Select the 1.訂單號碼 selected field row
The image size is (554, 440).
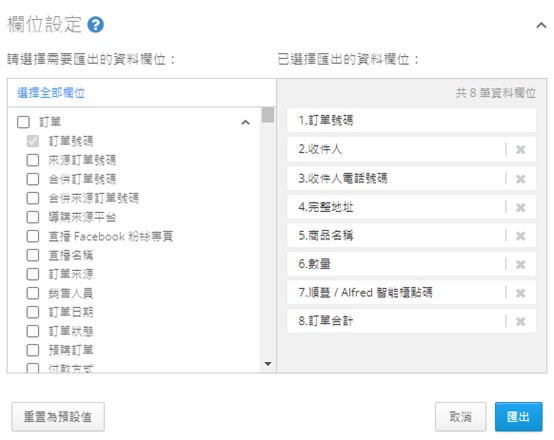tap(411, 121)
